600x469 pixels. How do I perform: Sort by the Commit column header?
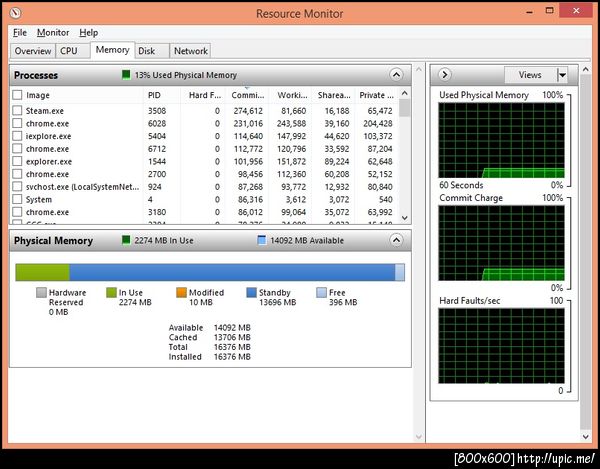[x=248, y=95]
